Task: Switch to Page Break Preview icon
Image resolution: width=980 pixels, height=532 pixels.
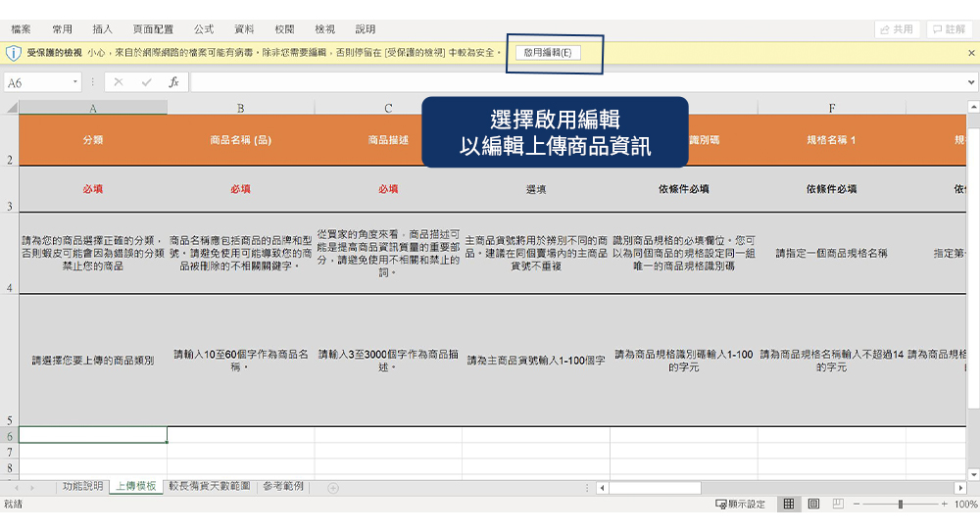Action: pos(838,504)
